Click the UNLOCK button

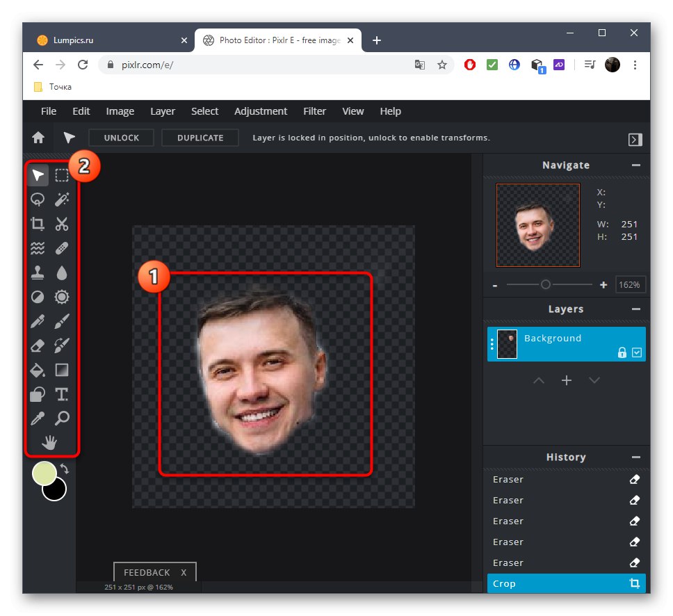(122, 138)
